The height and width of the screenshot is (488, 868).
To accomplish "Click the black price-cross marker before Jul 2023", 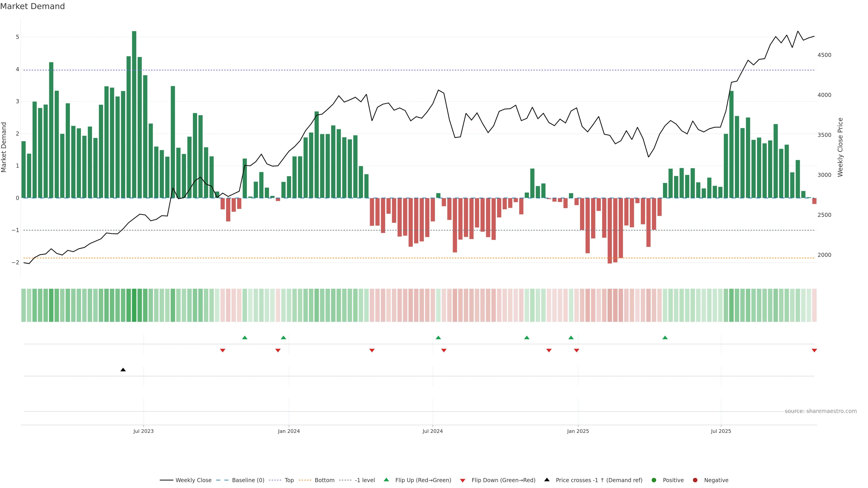I will [x=123, y=370].
